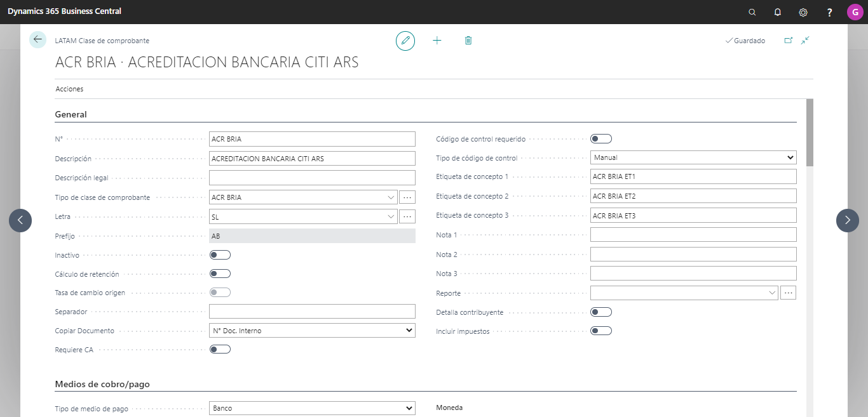Collapse Medios de cobro/pago section header
868x417 pixels.
pos(102,384)
